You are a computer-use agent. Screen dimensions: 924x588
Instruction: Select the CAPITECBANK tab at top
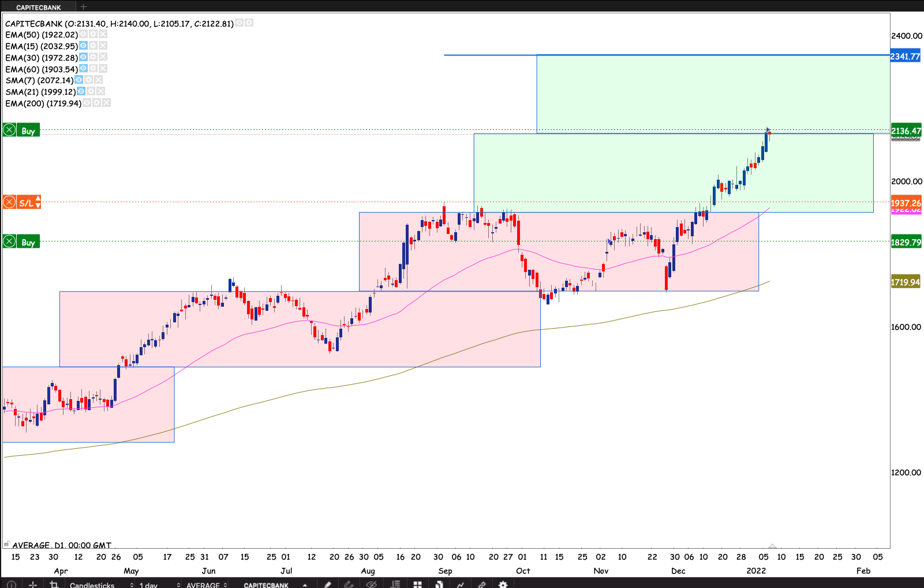click(38, 8)
